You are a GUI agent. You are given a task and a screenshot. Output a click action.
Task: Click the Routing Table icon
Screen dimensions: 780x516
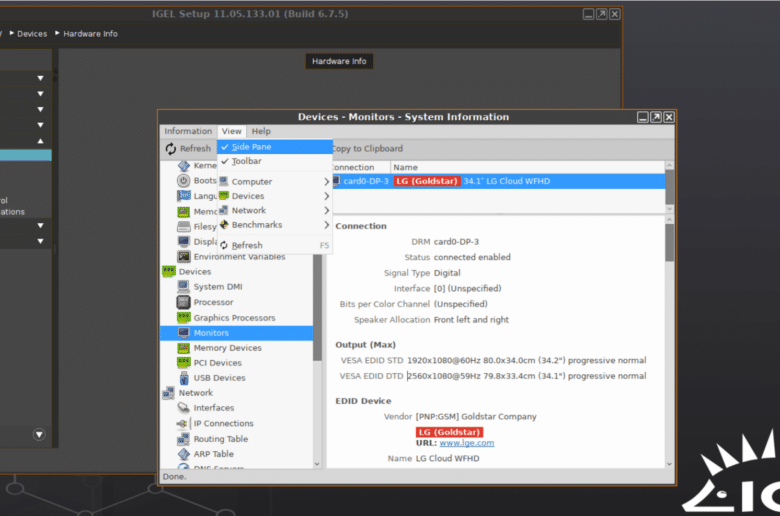click(184, 439)
